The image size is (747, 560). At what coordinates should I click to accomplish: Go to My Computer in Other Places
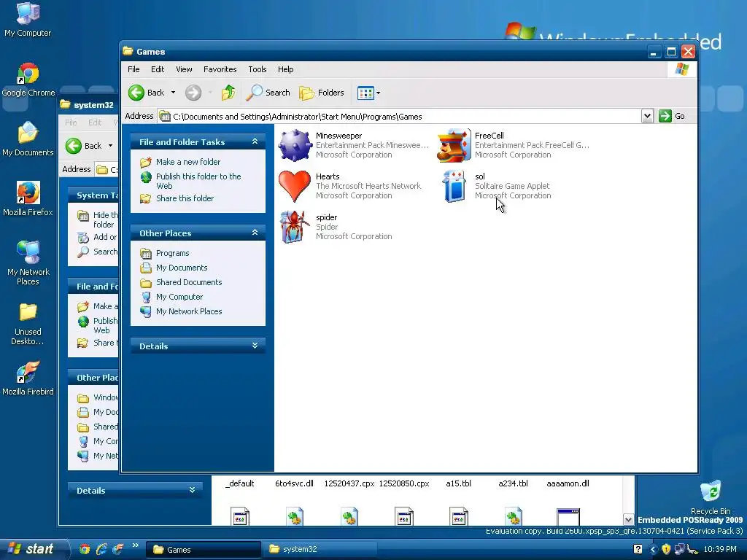tap(179, 297)
